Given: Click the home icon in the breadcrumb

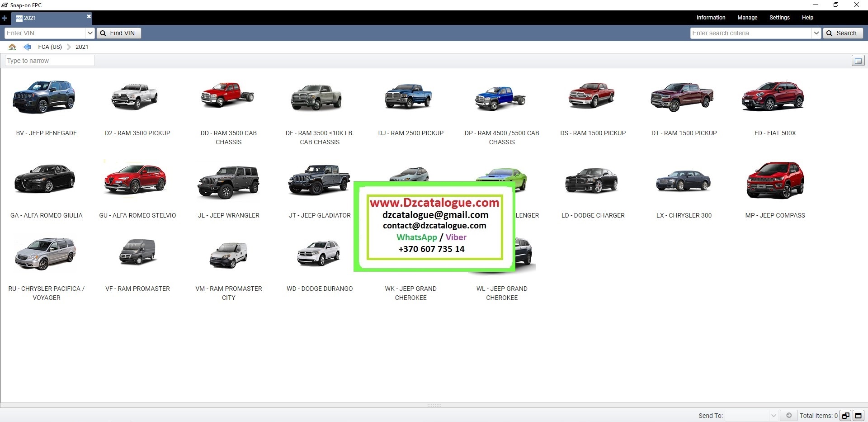Looking at the screenshot, I should [12, 47].
